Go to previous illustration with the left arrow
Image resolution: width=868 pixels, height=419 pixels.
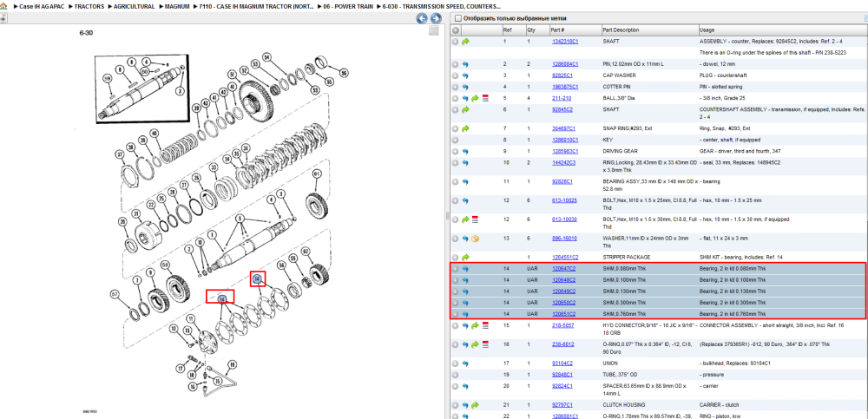[422, 18]
